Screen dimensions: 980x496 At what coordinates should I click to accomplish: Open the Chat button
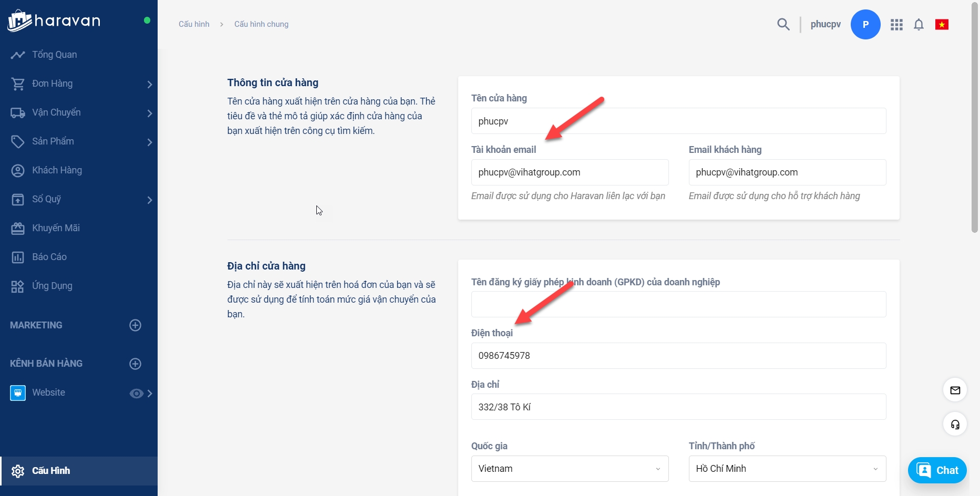(x=937, y=470)
